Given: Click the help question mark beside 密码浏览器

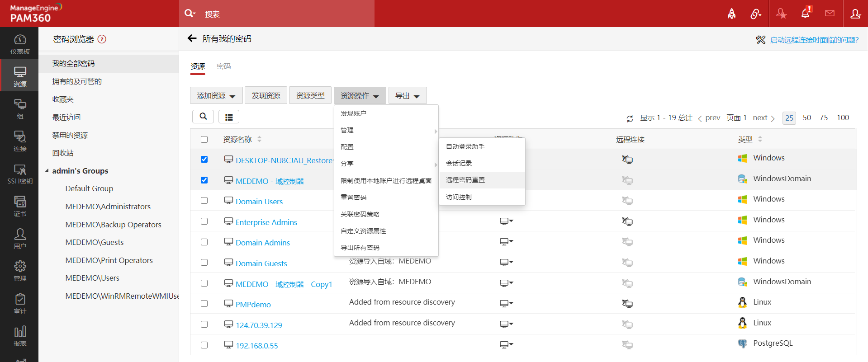Looking at the screenshot, I should 102,39.
